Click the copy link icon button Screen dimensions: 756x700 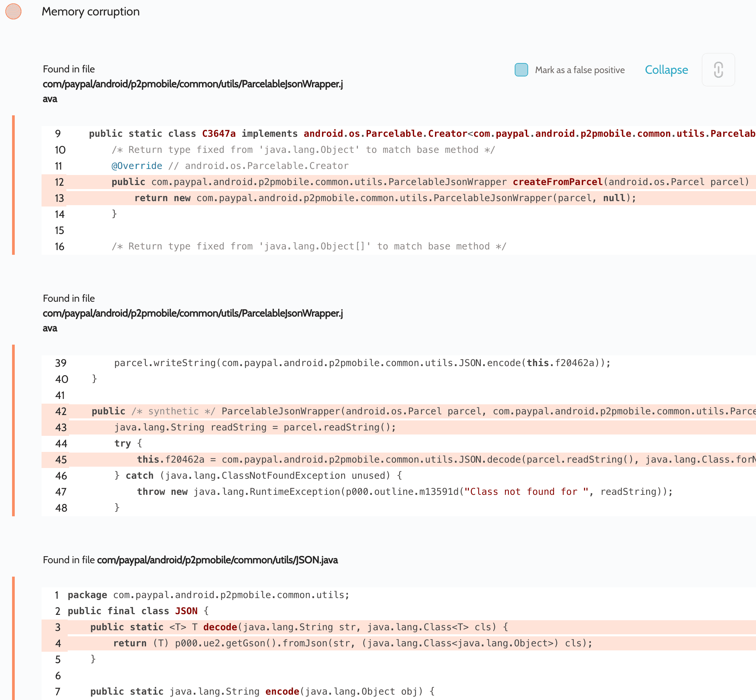(718, 70)
